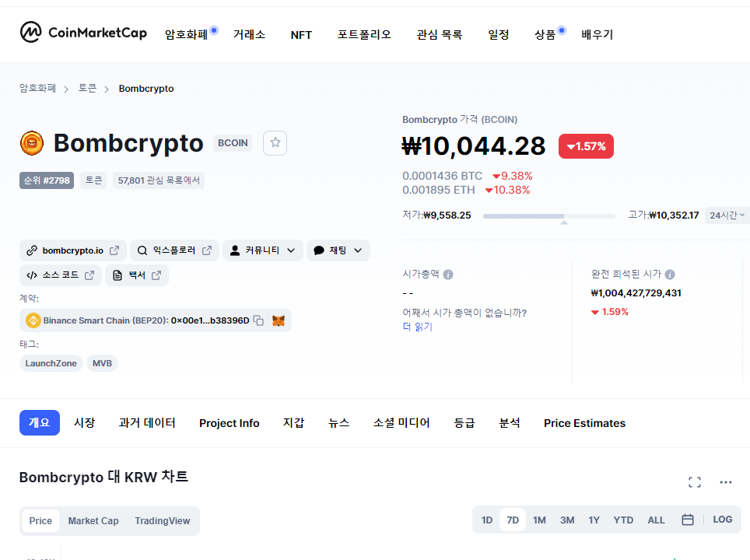Screen dimensions: 750x560
Task: Copy the BEP20 contract address
Action: coord(258,320)
